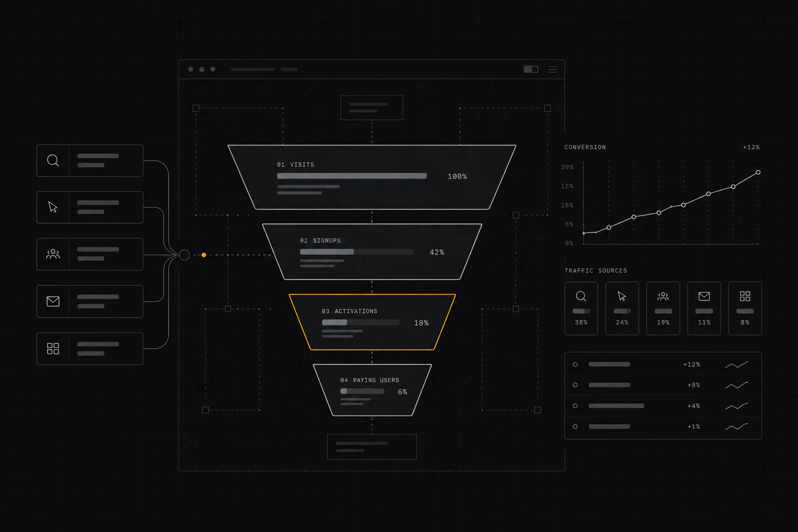798x532 pixels.
Task: Click the grid icon in the source card beside the funnel
Action: (53, 349)
